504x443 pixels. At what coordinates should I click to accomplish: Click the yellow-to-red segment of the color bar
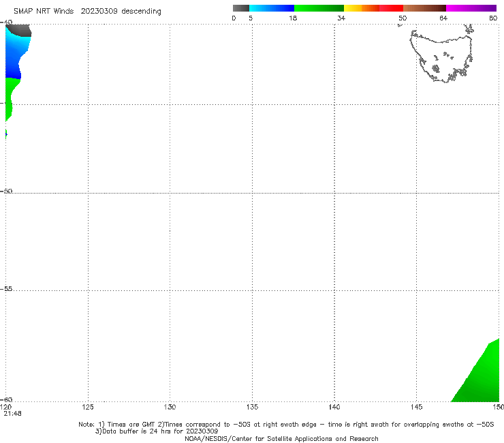point(373,8)
